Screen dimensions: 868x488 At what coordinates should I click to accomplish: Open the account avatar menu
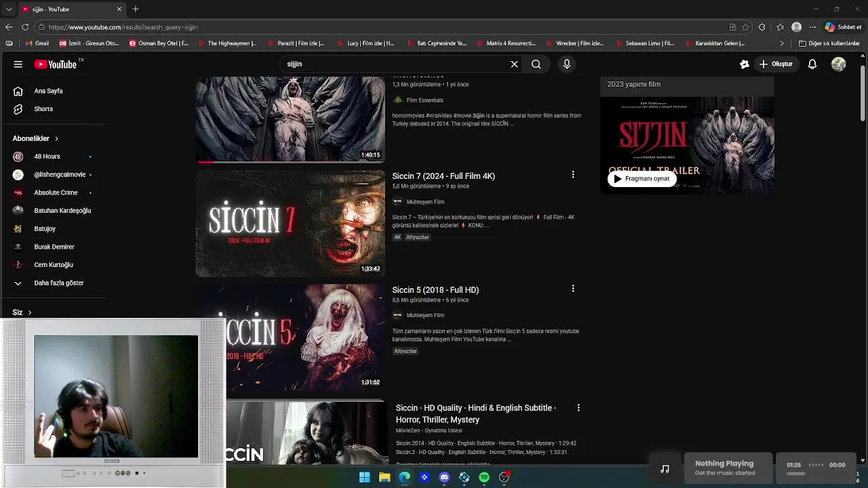point(839,64)
